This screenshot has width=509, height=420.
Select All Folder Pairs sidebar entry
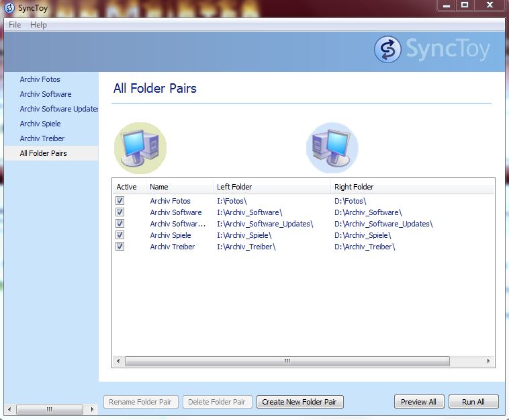click(51, 153)
